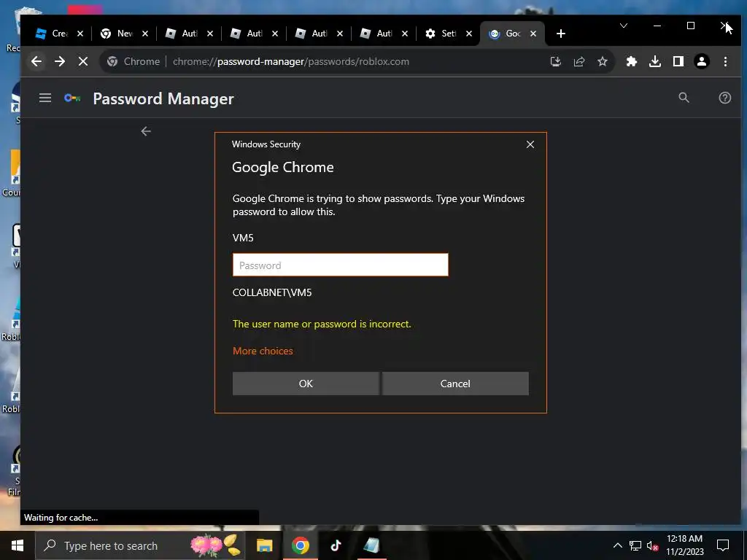The height and width of the screenshot is (560, 747).
Task: Click the install app icon in address bar
Action: pyautogui.click(x=555, y=61)
